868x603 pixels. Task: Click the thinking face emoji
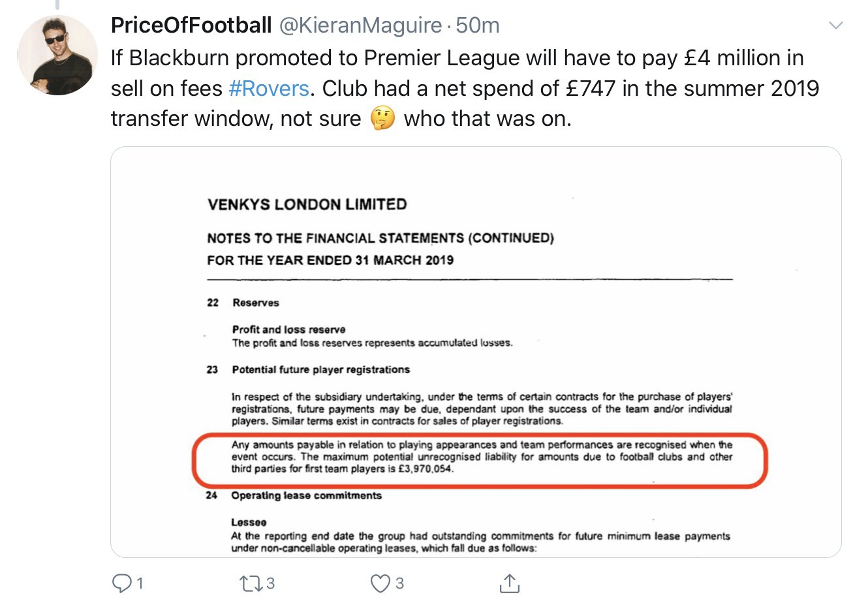382,119
